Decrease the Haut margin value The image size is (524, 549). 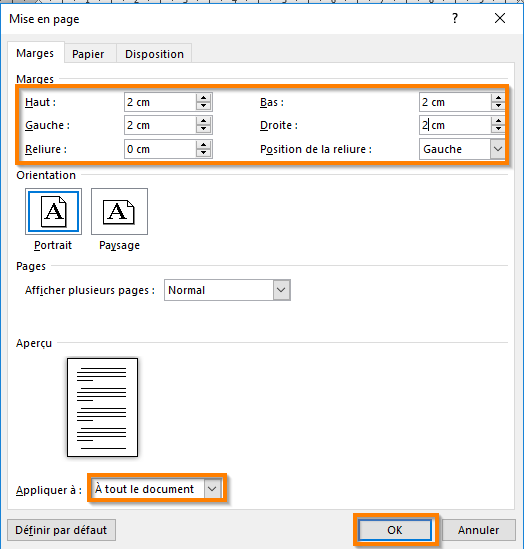point(203,106)
